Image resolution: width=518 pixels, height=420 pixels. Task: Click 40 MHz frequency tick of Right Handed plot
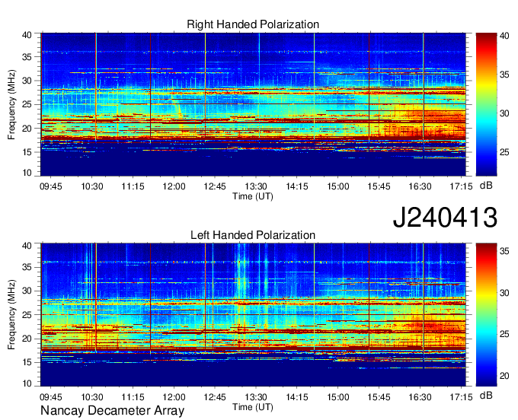(27, 35)
